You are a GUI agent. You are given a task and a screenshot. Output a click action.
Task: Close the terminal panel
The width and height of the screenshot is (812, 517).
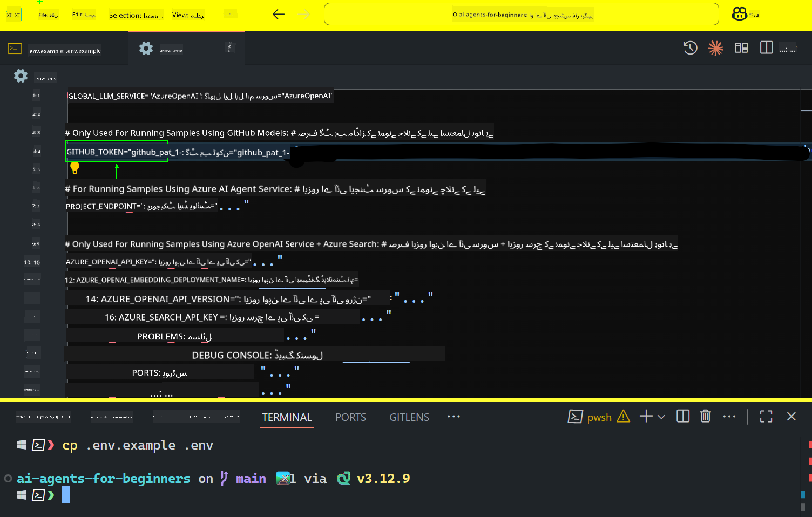point(791,416)
